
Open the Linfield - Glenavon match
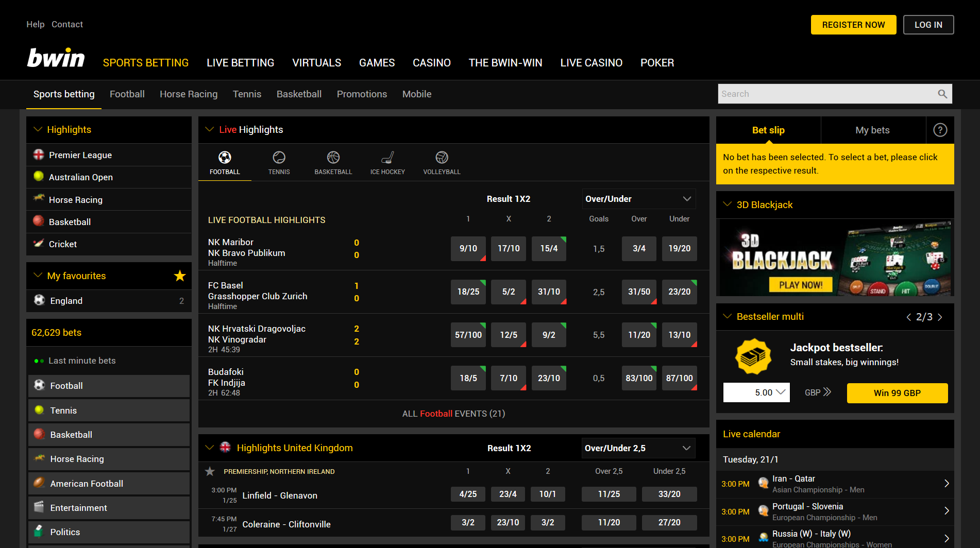(280, 495)
